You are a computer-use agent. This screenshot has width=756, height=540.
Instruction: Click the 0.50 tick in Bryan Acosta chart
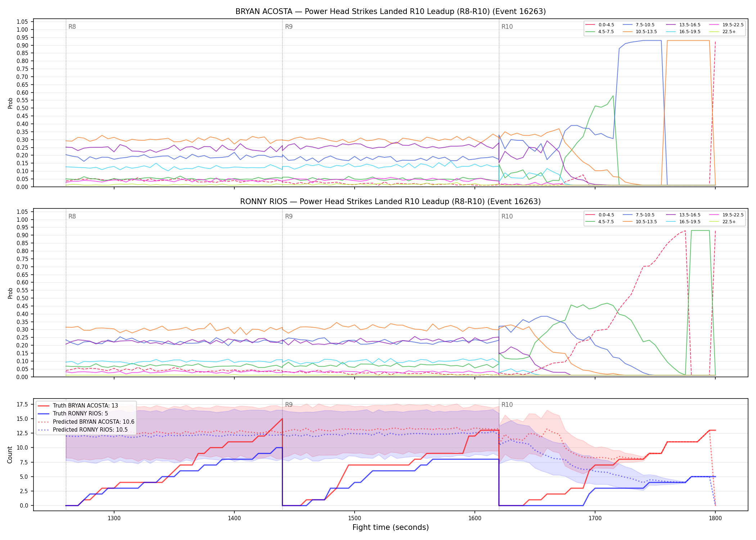point(23,108)
